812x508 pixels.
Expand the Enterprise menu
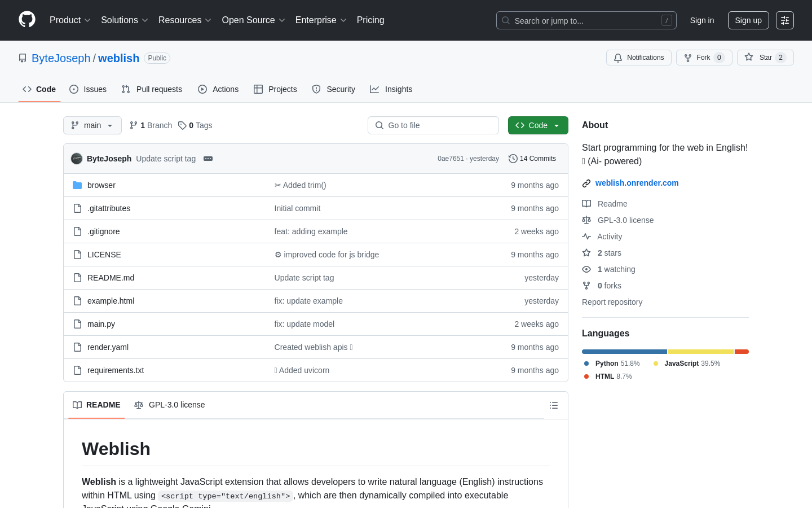(x=321, y=20)
